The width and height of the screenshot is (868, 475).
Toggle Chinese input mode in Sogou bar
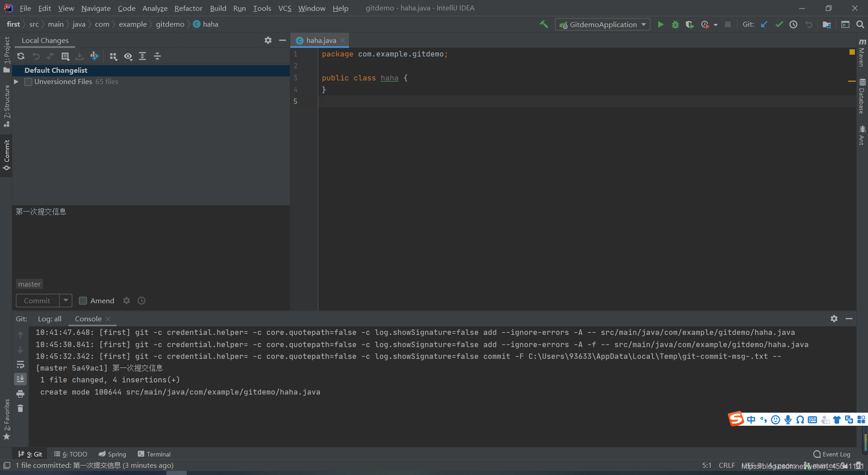pos(751,420)
